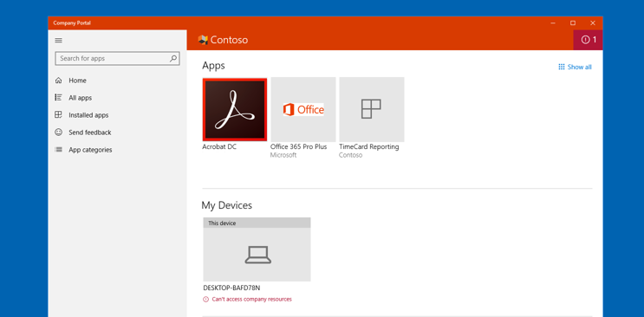Open the hamburger navigation menu
The image size is (644, 317).
(58, 40)
